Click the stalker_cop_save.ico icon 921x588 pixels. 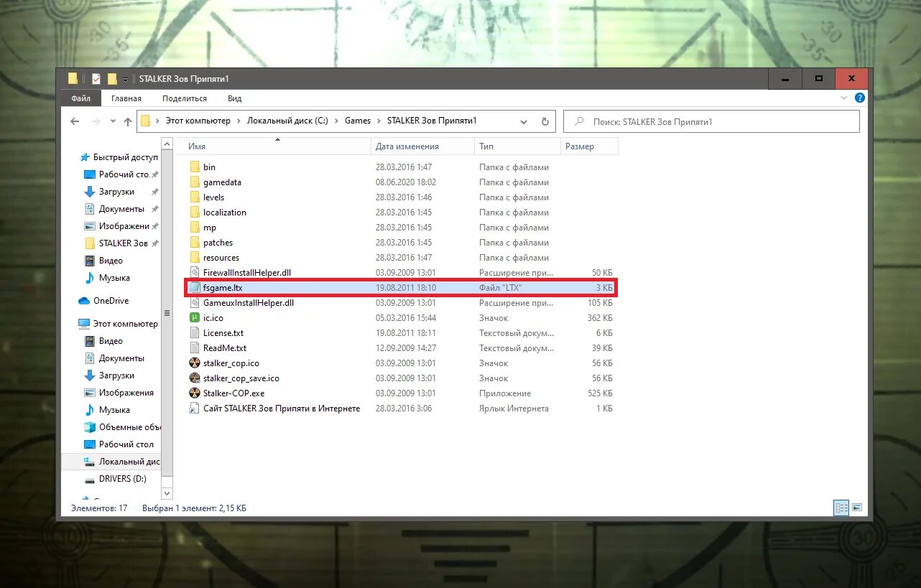[194, 378]
